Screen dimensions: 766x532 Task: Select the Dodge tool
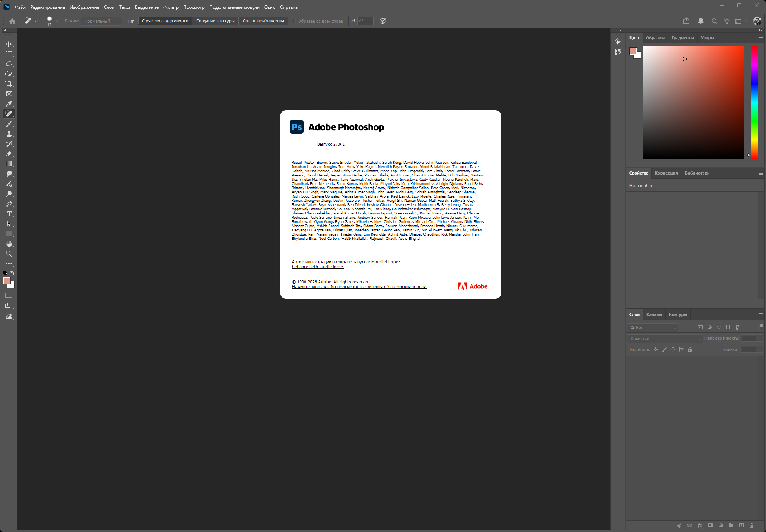(x=9, y=194)
